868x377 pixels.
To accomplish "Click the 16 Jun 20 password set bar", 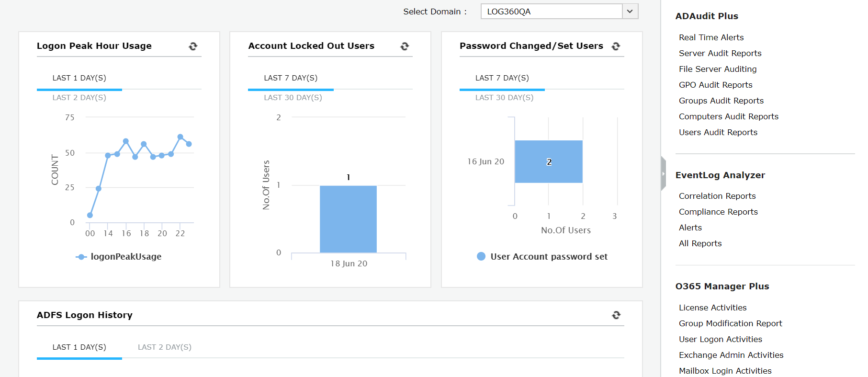I will click(549, 161).
